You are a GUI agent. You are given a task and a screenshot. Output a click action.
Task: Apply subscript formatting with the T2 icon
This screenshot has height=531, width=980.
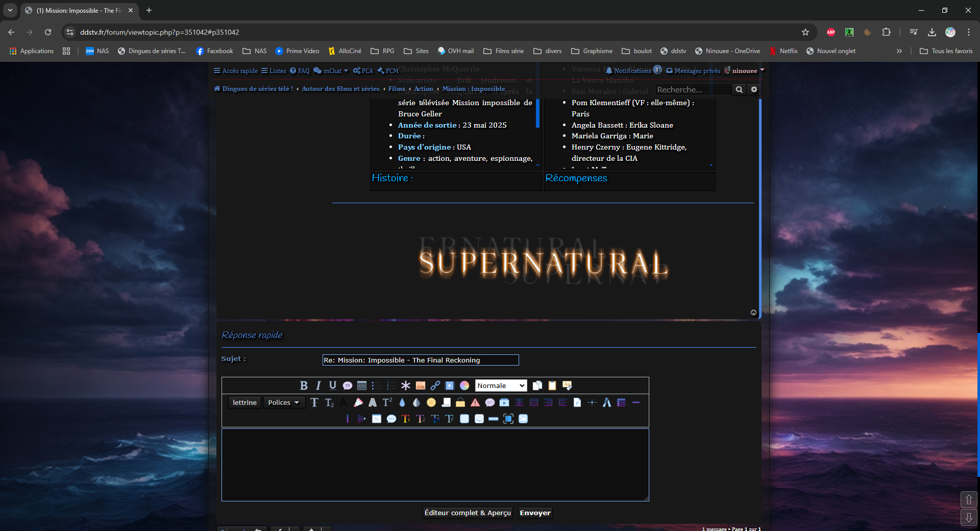tap(329, 403)
